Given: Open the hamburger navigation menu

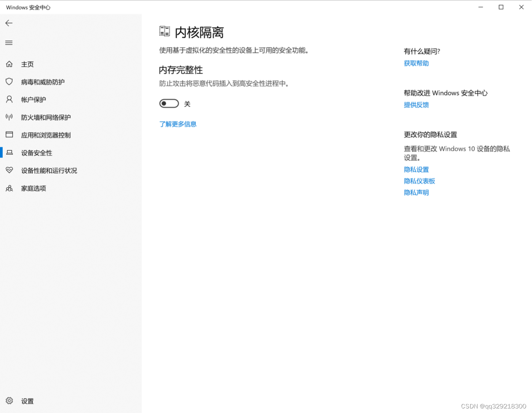Looking at the screenshot, I should pyautogui.click(x=9, y=43).
